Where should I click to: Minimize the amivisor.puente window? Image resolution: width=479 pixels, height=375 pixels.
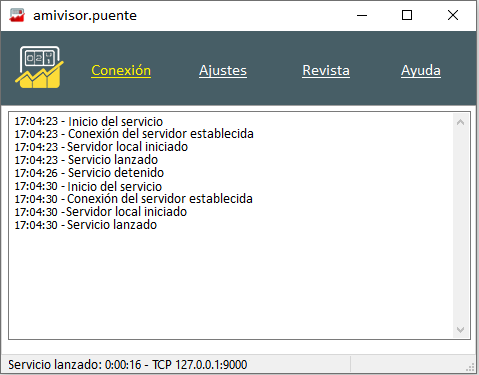[362, 15]
